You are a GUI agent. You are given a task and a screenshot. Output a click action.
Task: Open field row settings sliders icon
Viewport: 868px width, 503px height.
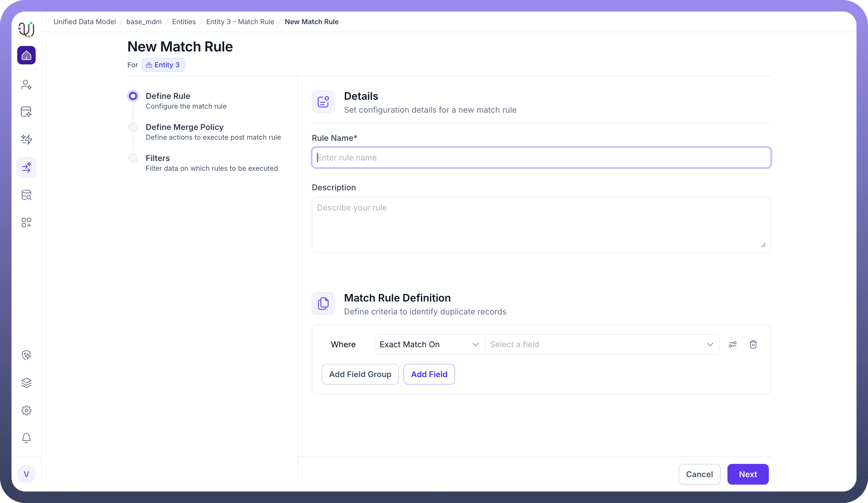click(732, 345)
